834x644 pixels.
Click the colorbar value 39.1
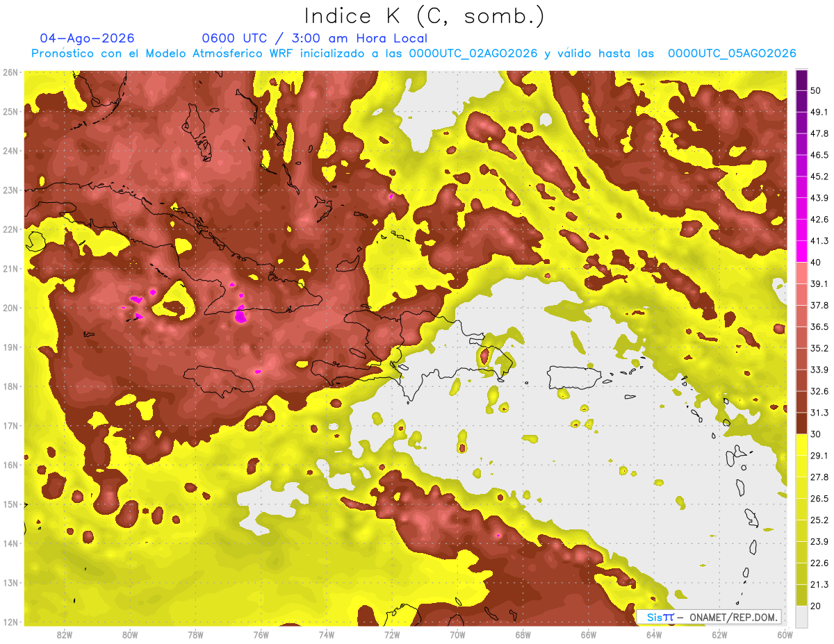(x=819, y=283)
